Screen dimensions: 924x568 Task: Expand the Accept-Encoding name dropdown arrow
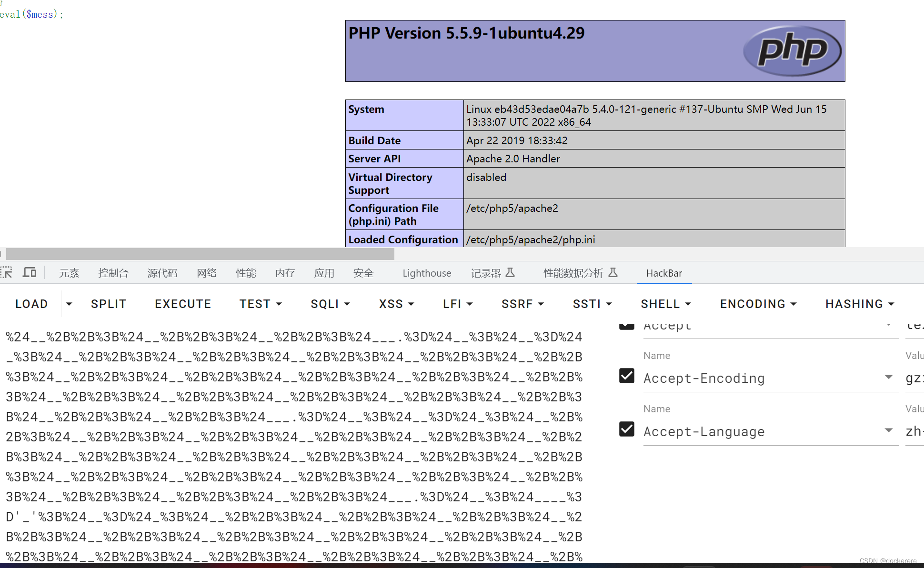(888, 377)
